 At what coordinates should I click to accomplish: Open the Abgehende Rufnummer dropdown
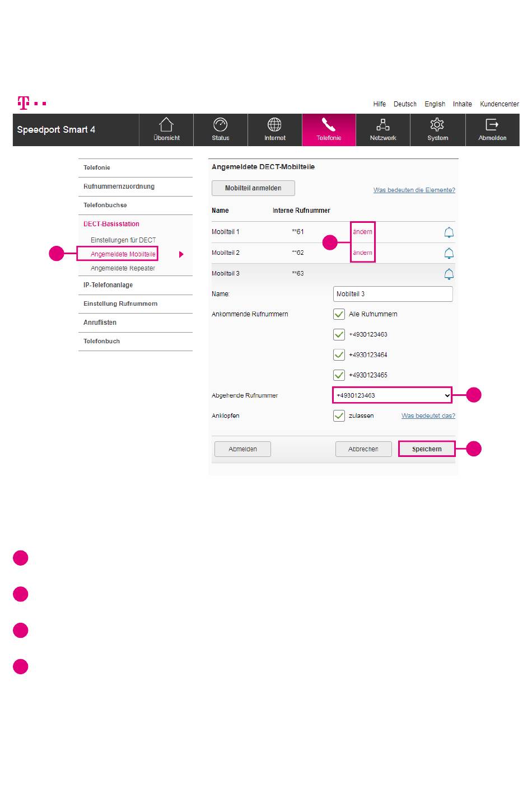click(392, 395)
